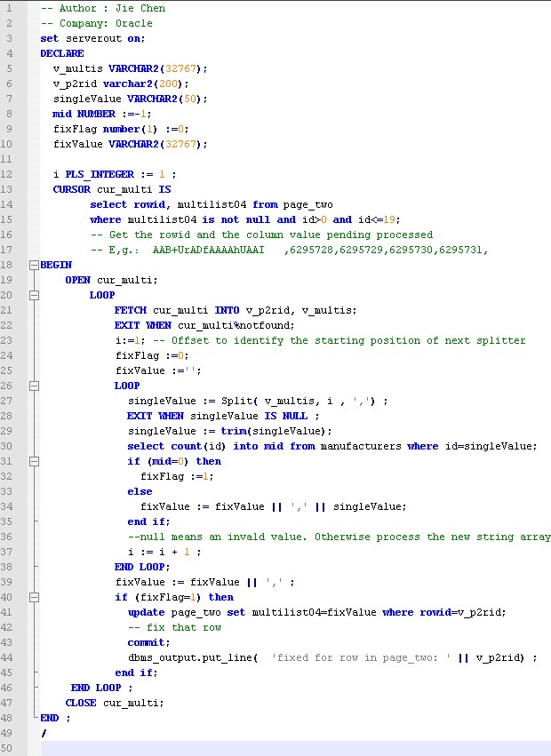This screenshot has height=756, width=551.
Task: Click the CLOSE cur_multi statement
Action: coord(115,703)
